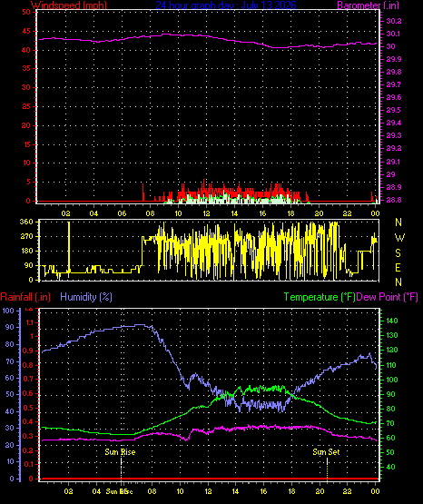Click the 40 value on windspeed axis
The width and height of the screenshot is (423, 504).
tap(26, 50)
